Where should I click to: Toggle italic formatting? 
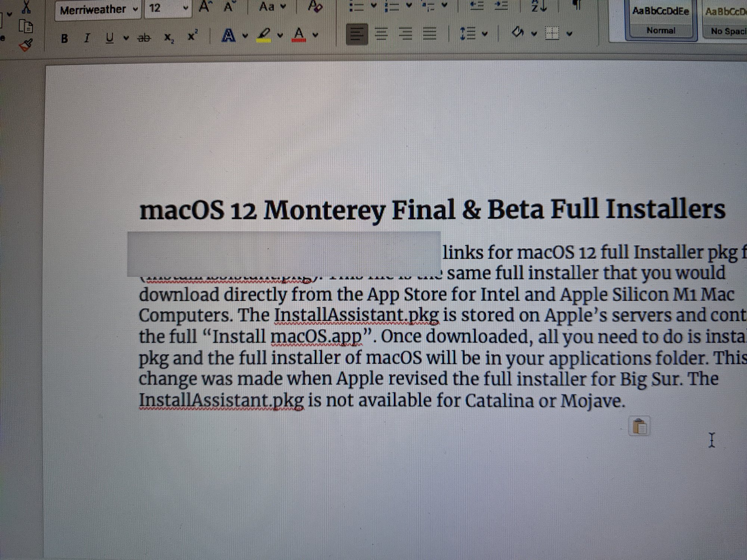coord(87,38)
